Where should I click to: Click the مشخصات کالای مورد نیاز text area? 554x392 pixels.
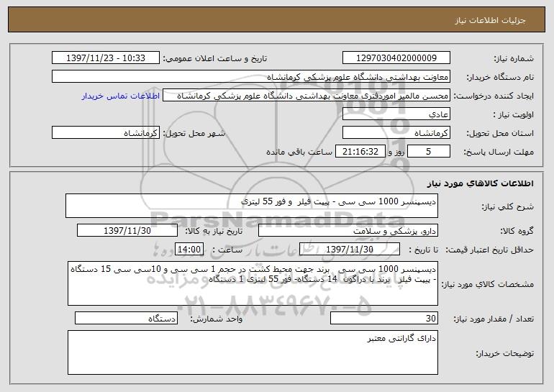[x=253, y=283]
